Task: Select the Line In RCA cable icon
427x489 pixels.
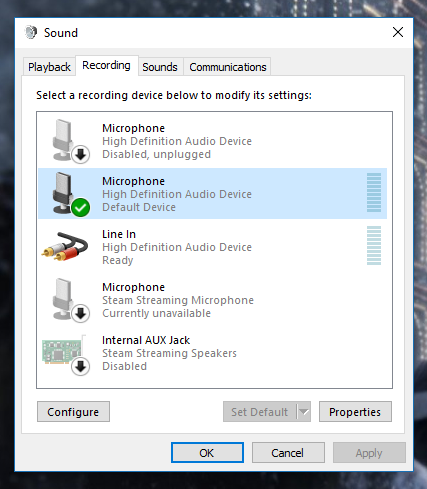Action: (x=65, y=247)
